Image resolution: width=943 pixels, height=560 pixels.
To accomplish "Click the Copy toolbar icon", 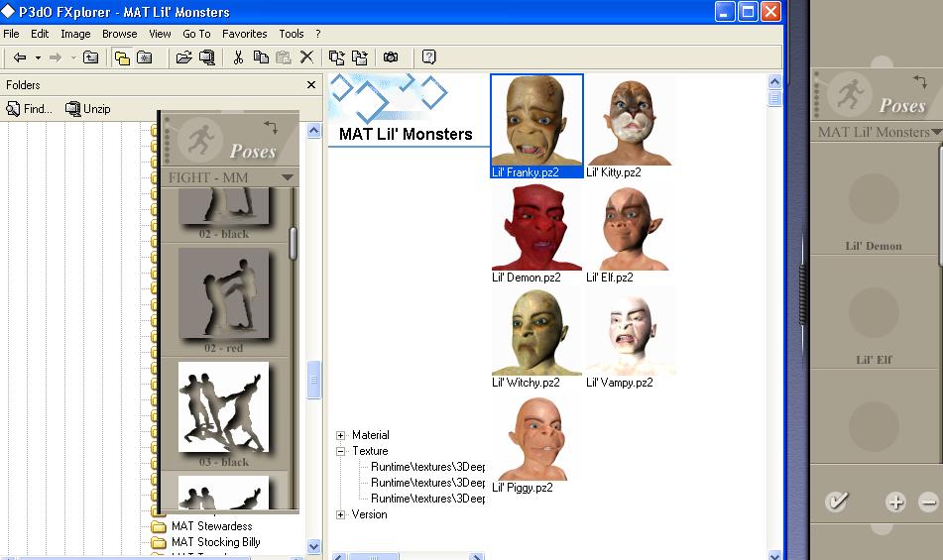I will point(261,57).
